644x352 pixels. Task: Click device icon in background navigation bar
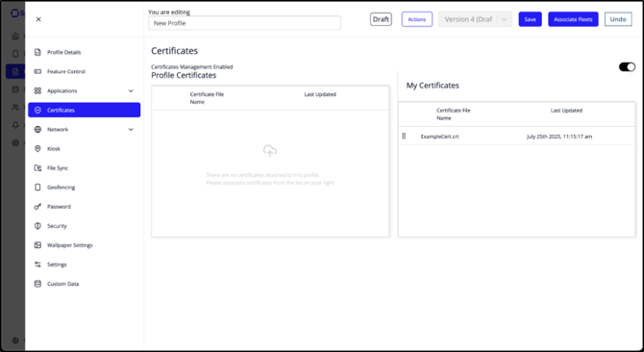click(x=15, y=54)
